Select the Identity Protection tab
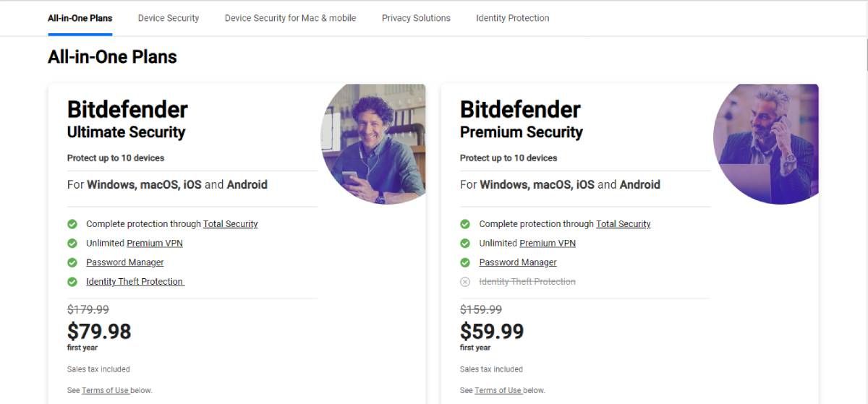Viewport: 868px width, 404px height. pos(512,18)
